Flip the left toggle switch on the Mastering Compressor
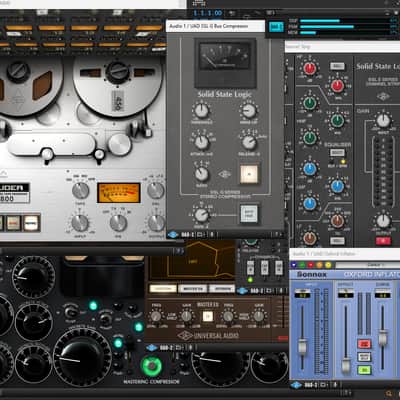The width and height of the screenshot is (400, 400). point(71,312)
